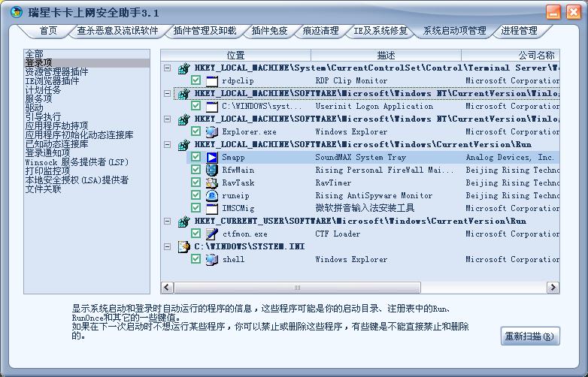This screenshot has width=588, height=377.
Task: Switch to 插件免疫 tab
Action: (x=269, y=31)
